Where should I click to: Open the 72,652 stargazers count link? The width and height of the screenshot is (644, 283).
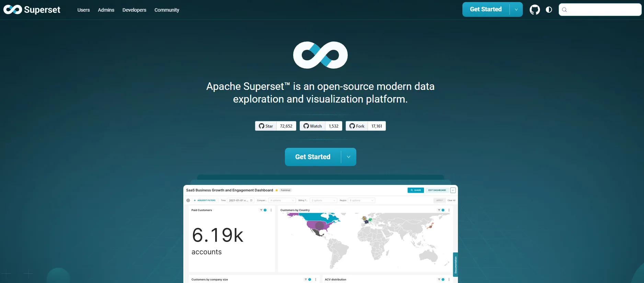pyautogui.click(x=286, y=126)
